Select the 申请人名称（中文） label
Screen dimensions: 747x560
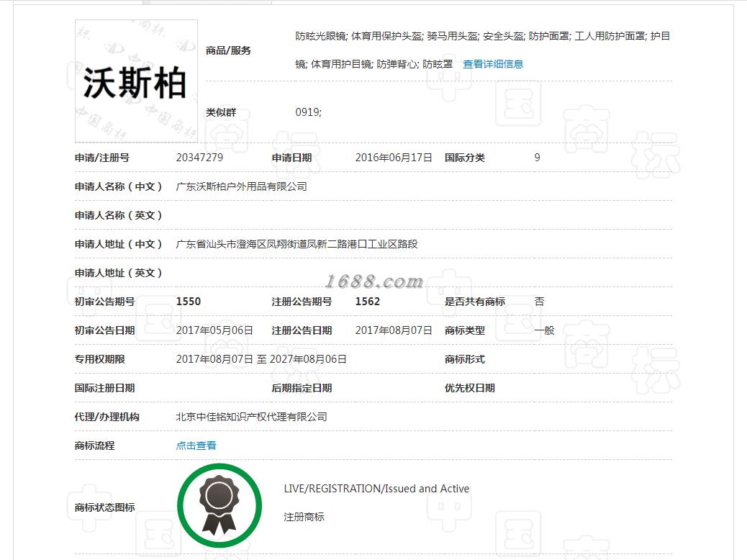pos(118,186)
